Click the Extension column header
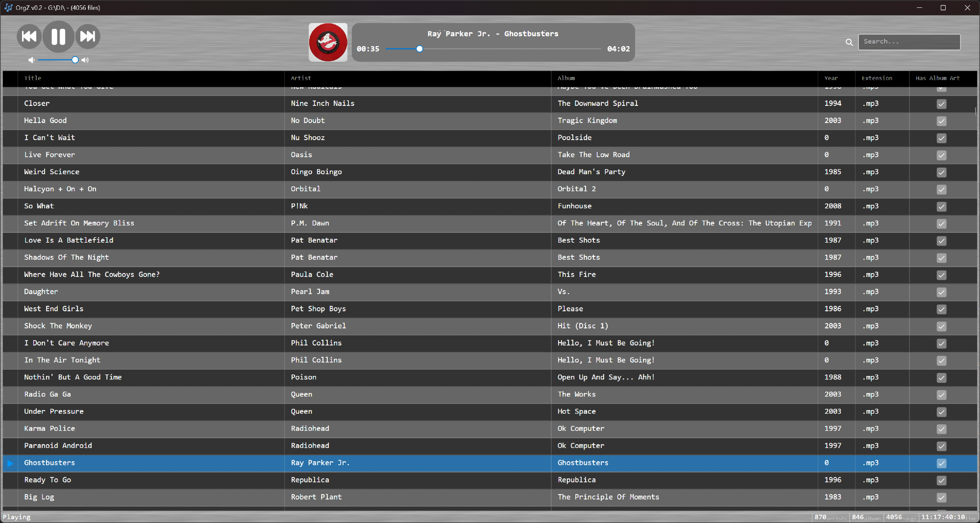Image resolution: width=980 pixels, height=523 pixels. coord(877,78)
